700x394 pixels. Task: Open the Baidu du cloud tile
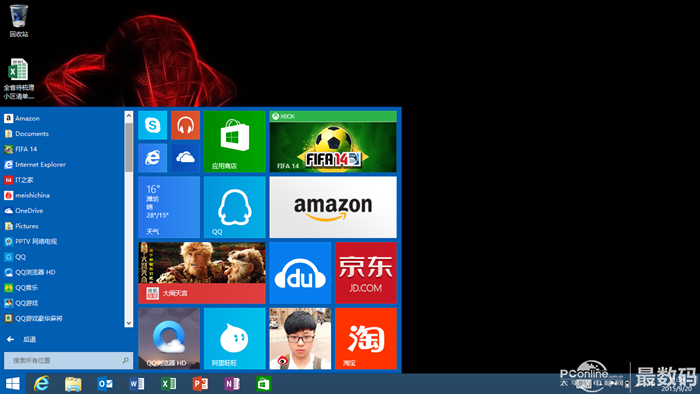300,273
